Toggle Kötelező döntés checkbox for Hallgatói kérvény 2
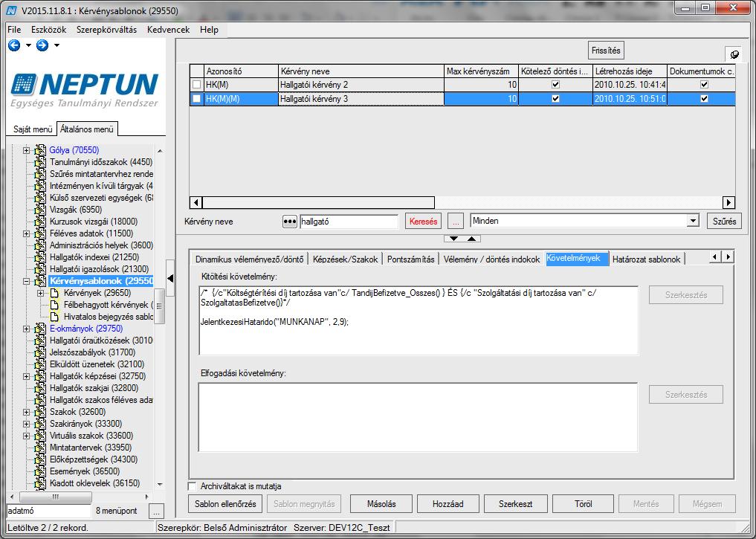Image resolution: width=756 pixels, height=539 pixels. (555, 85)
